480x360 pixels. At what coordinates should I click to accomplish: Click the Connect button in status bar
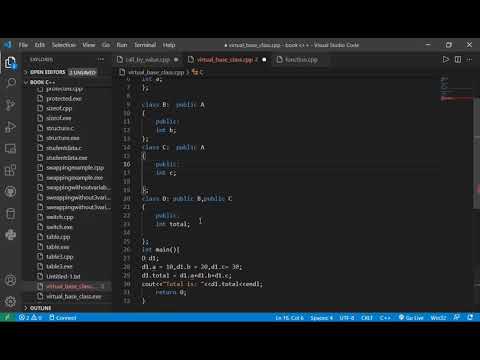click(63, 317)
